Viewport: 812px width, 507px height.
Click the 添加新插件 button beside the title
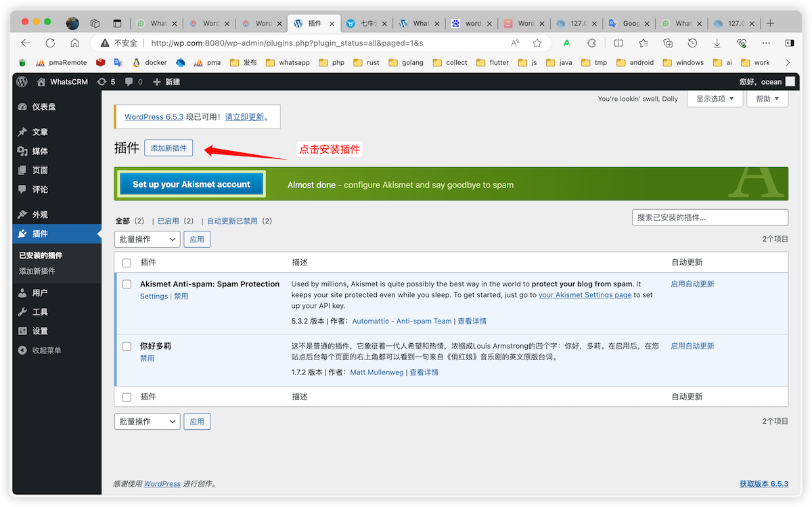point(168,148)
